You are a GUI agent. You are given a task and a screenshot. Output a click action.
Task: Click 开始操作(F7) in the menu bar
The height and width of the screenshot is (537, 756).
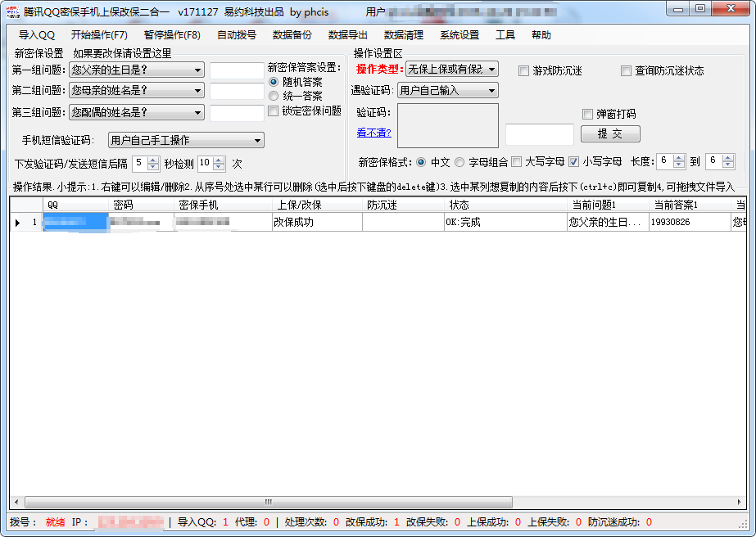point(99,35)
